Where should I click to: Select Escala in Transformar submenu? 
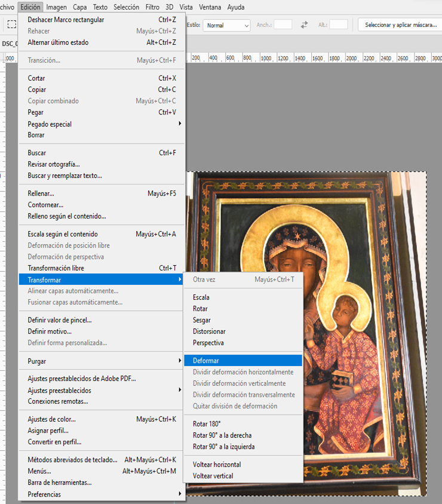click(243, 297)
